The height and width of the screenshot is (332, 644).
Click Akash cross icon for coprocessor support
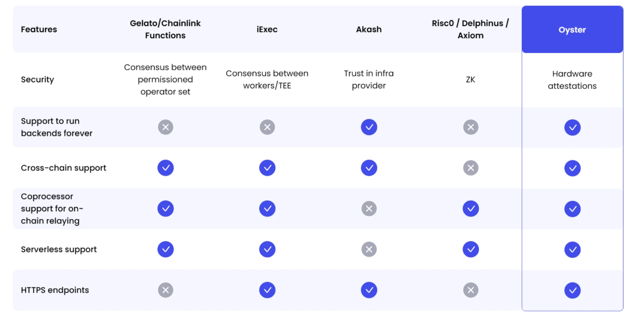369,209
